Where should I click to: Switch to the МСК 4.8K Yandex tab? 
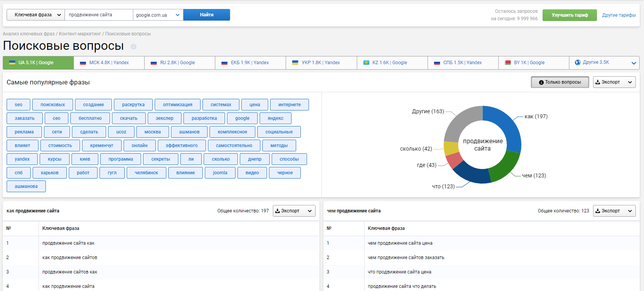(x=109, y=63)
